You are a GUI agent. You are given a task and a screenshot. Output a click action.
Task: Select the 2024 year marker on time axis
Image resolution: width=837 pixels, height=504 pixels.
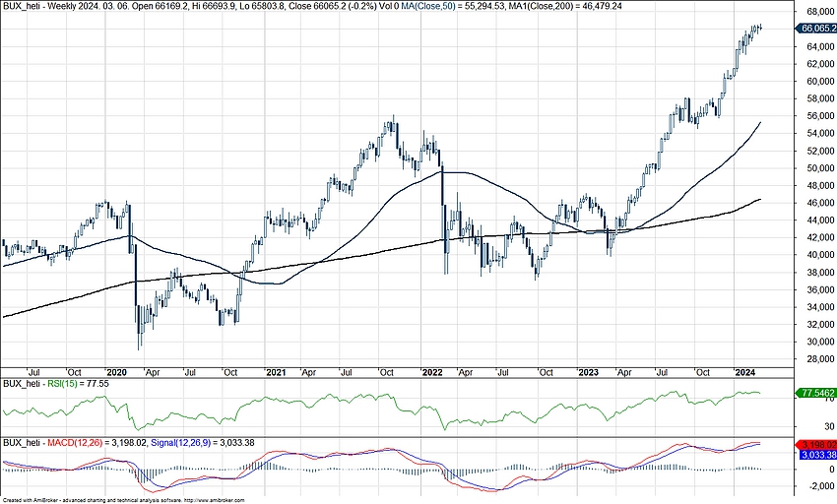click(744, 373)
